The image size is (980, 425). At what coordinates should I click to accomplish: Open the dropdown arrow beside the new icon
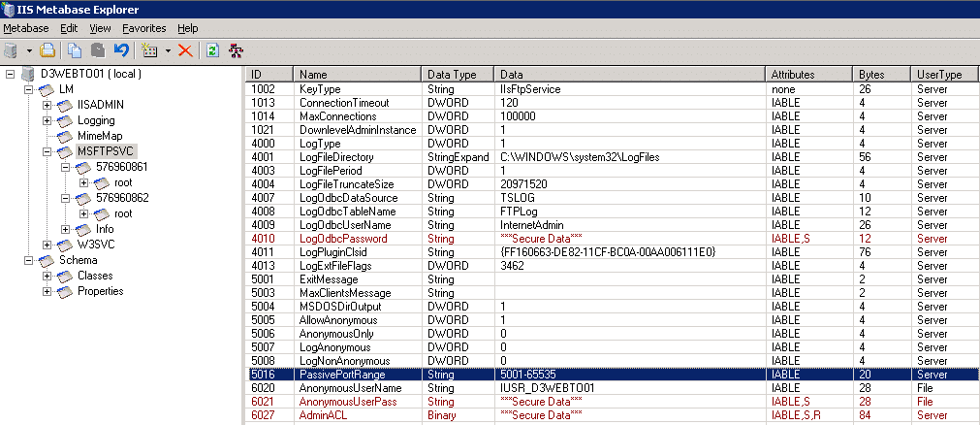click(x=168, y=51)
